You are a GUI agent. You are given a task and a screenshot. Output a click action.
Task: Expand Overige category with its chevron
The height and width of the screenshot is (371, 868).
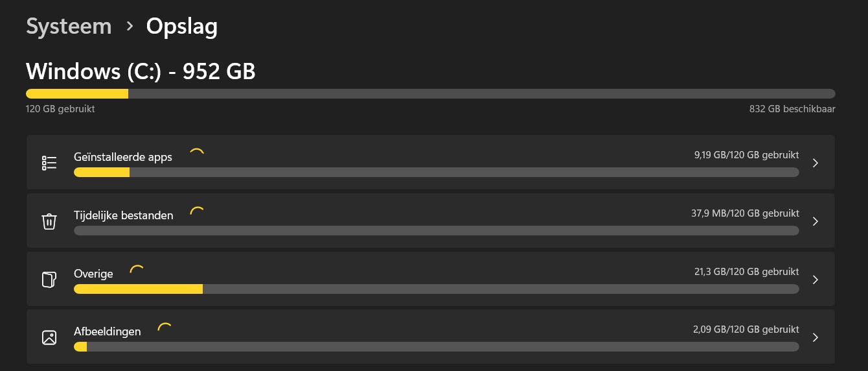coord(816,280)
